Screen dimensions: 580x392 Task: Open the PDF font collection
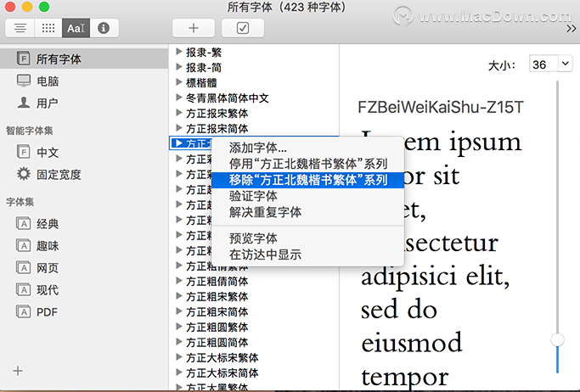[84, 312]
